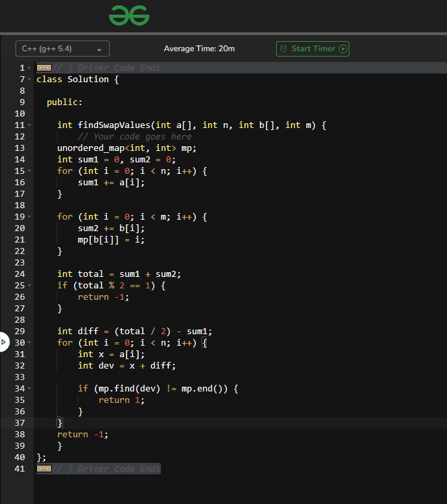Click 'if (total % 2 == 1) {' line
Viewport: 447px width, 504px height.
[x=112, y=286]
